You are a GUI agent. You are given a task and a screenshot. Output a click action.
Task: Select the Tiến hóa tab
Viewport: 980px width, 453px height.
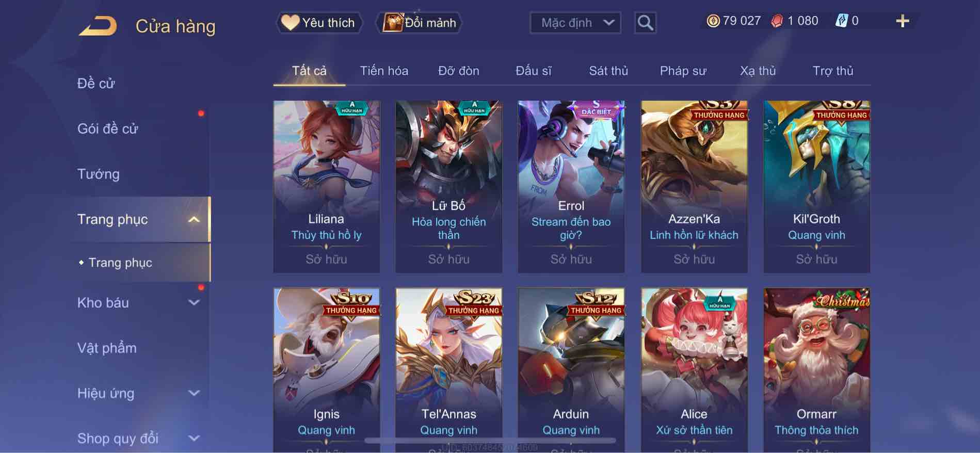click(x=384, y=71)
